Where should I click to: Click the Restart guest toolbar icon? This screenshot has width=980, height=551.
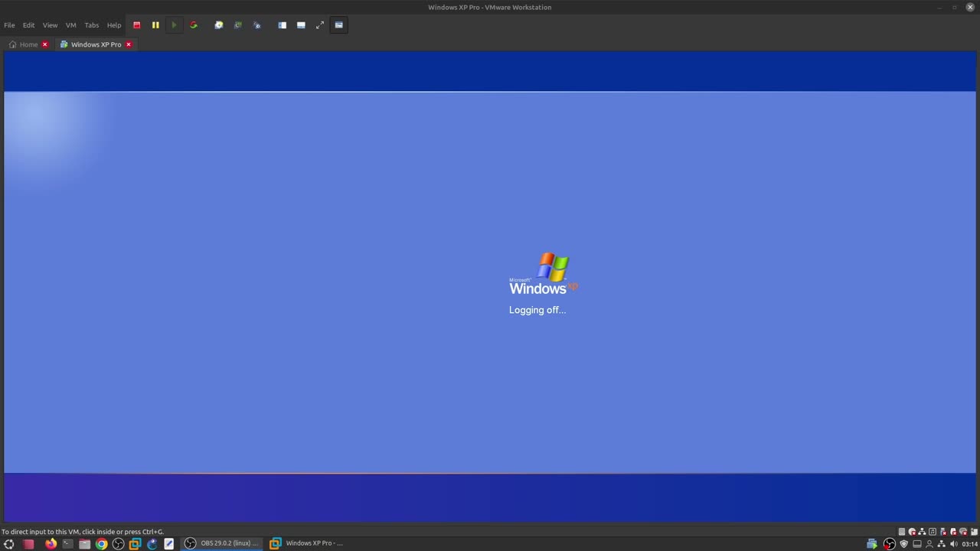pyautogui.click(x=194, y=25)
